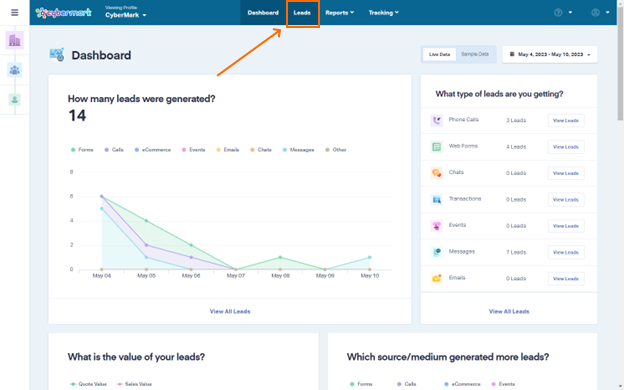Click View Leads for Messages

tap(566, 252)
